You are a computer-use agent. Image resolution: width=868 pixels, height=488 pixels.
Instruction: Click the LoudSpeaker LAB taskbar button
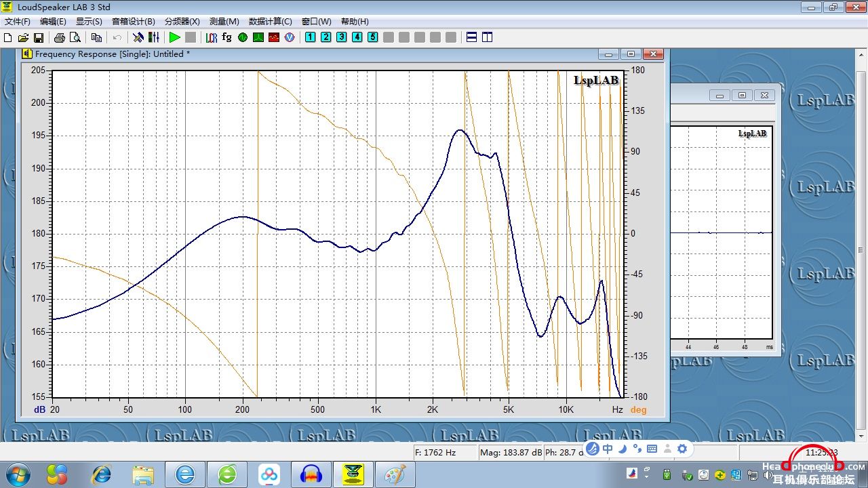point(353,474)
